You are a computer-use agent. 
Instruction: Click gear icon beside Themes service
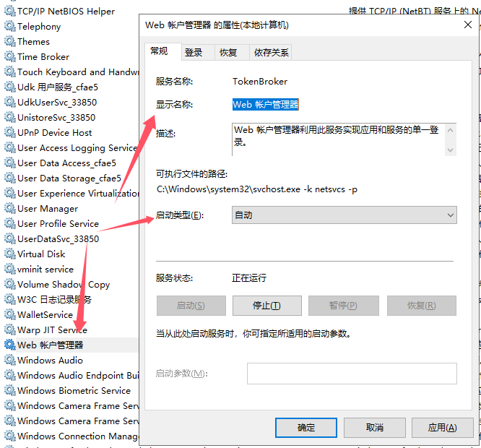click(9, 42)
